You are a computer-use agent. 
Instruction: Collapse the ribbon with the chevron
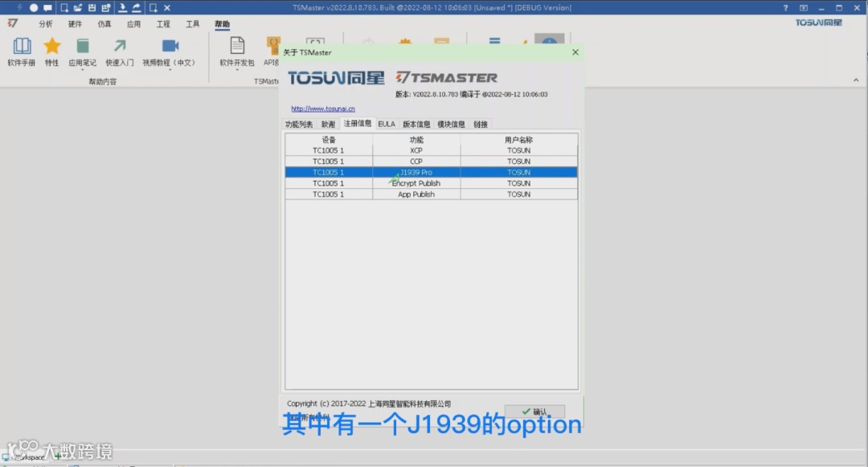coord(856,80)
